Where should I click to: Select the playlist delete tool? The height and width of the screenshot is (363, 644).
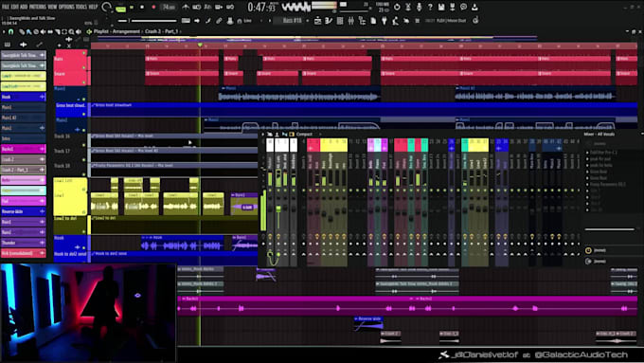36,31
